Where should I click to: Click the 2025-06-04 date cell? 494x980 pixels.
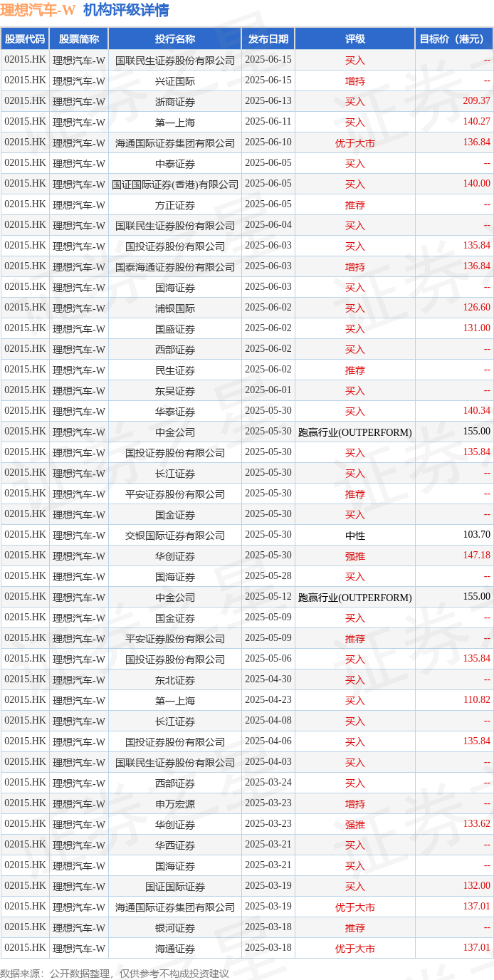pos(268,225)
